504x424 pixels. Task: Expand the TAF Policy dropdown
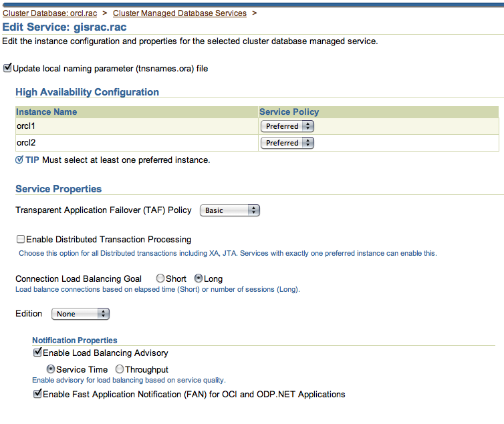(x=230, y=210)
